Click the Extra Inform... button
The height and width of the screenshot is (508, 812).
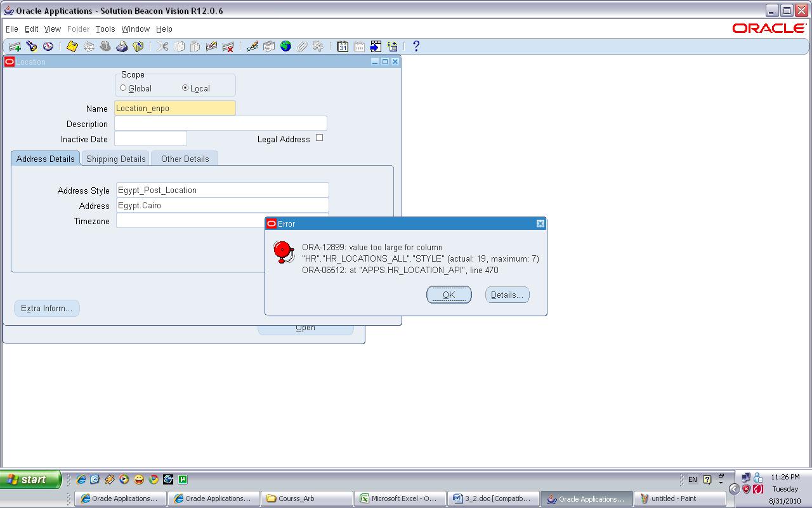tap(46, 309)
